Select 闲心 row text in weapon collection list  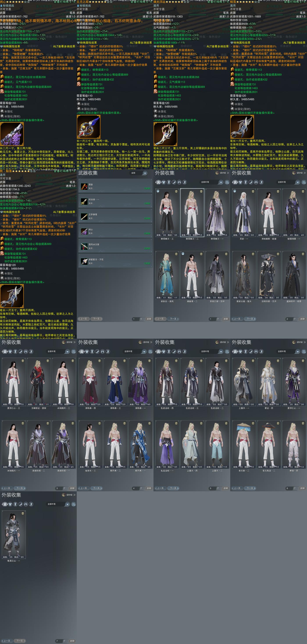coord(91,230)
